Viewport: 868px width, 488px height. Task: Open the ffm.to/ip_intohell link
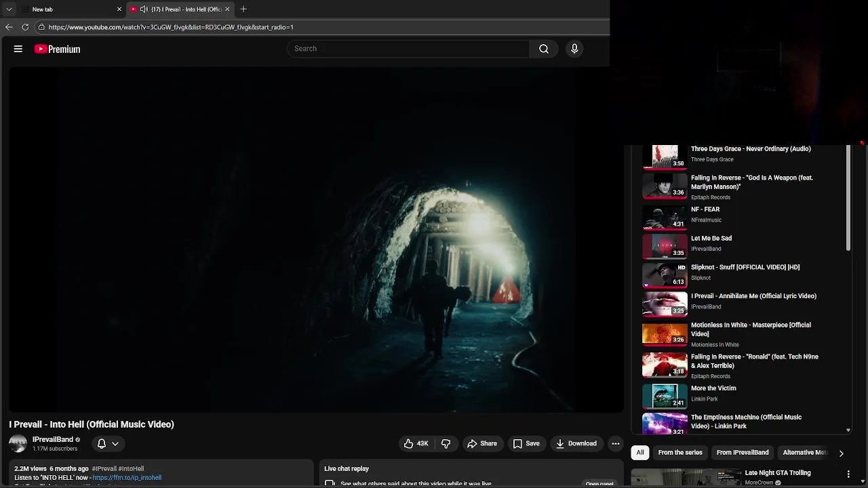(127, 477)
